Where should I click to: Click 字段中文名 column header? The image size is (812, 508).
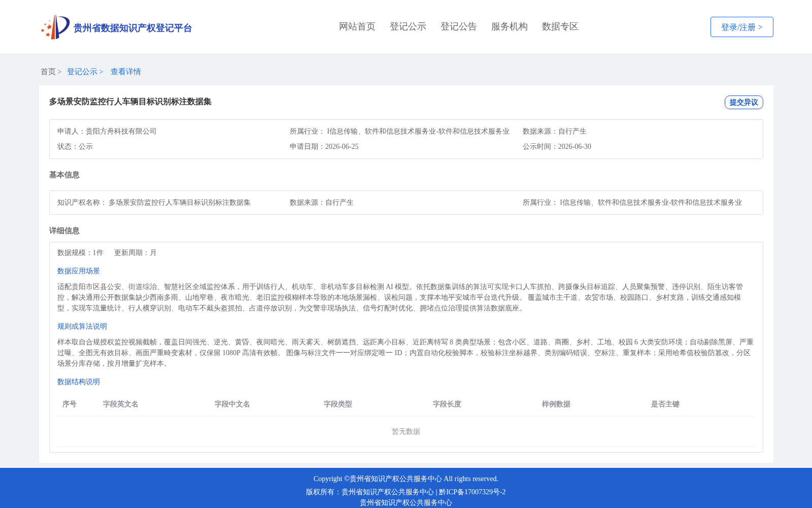pos(232,404)
